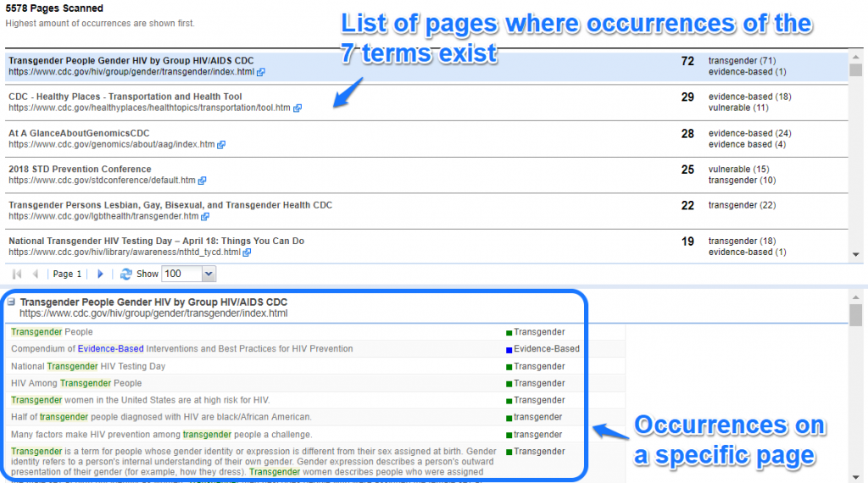Open external link icon for Transgender People HIV page

261,72
